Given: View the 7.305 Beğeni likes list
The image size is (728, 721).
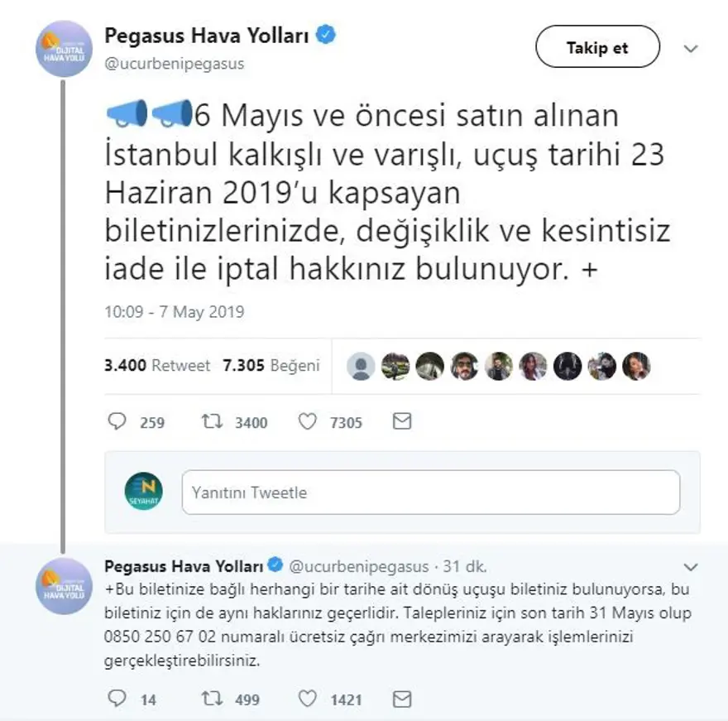Looking at the screenshot, I should tap(271, 365).
